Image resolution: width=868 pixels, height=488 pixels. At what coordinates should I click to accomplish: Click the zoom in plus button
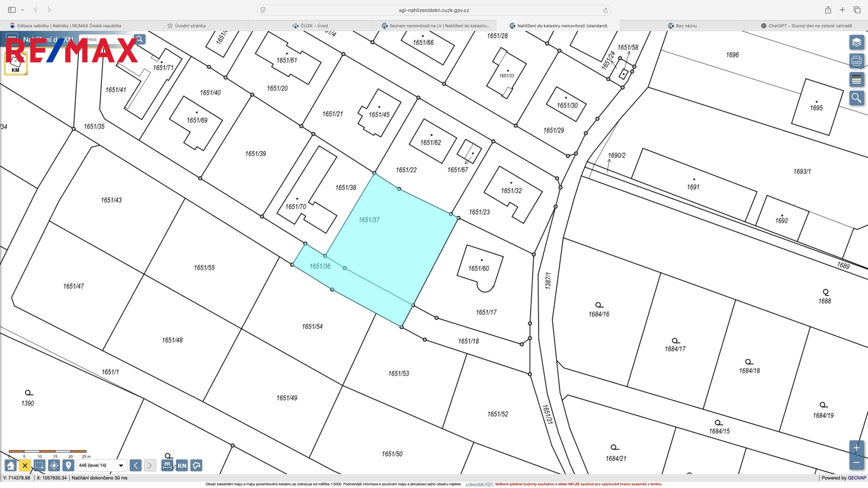coord(857,448)
